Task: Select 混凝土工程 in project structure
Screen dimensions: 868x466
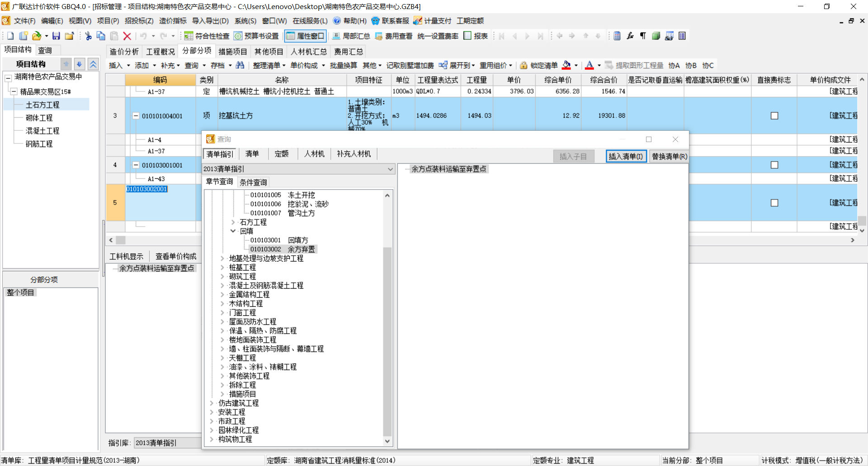Action: click(x=42, y=131)
